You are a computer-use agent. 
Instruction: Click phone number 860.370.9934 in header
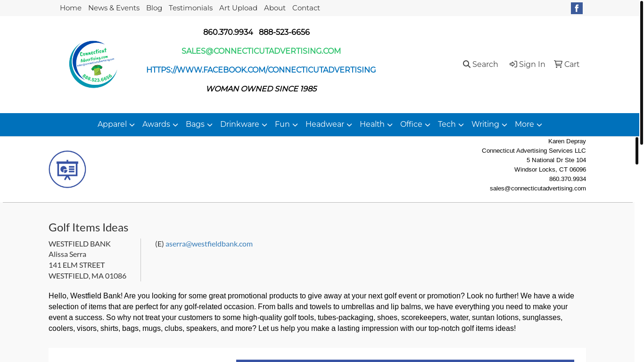(x=228, y=32)
